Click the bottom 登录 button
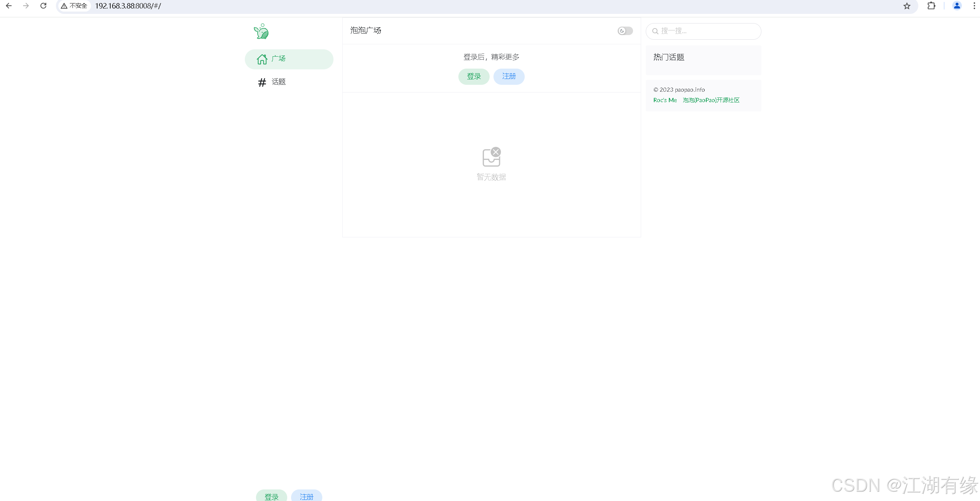 pos(271,496)
